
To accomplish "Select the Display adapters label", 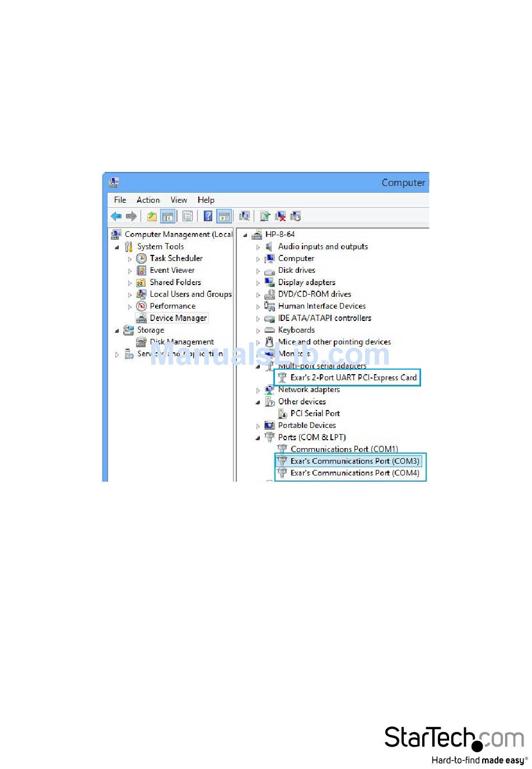I will click(x=306, y=282).
